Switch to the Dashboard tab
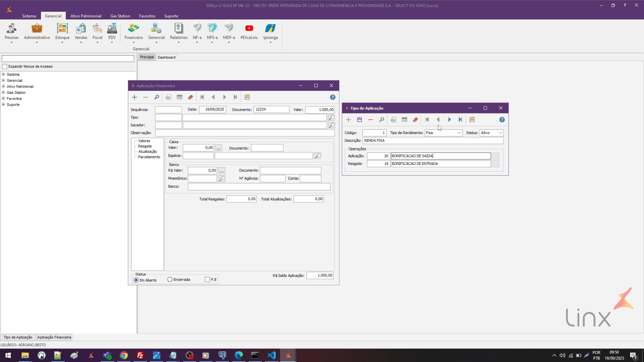The height and width of the screenshot is (362, 644). [167, 57]
